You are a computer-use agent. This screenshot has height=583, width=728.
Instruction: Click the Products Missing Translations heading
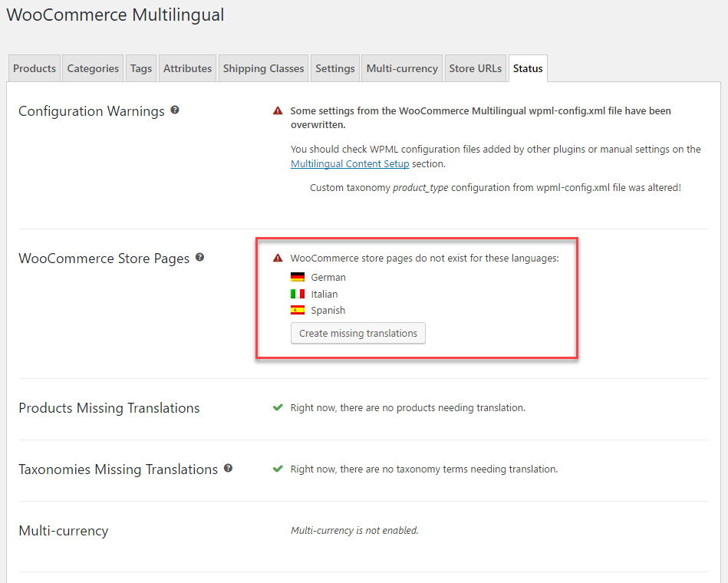(109, 407)
